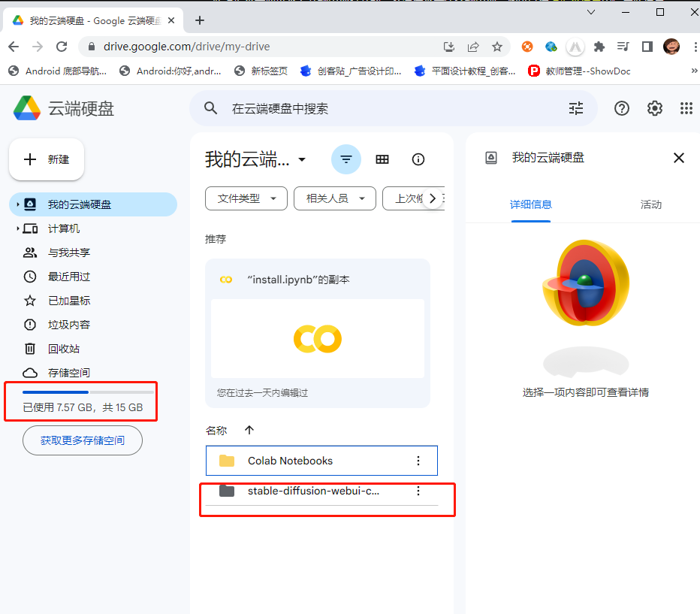Screen dimensions: 700x614
Task: Close the details side panel
Action: tap(678, 158)
